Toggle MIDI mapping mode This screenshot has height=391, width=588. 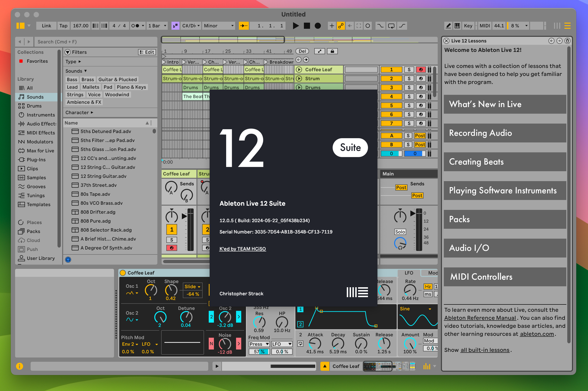click(484, 26)
